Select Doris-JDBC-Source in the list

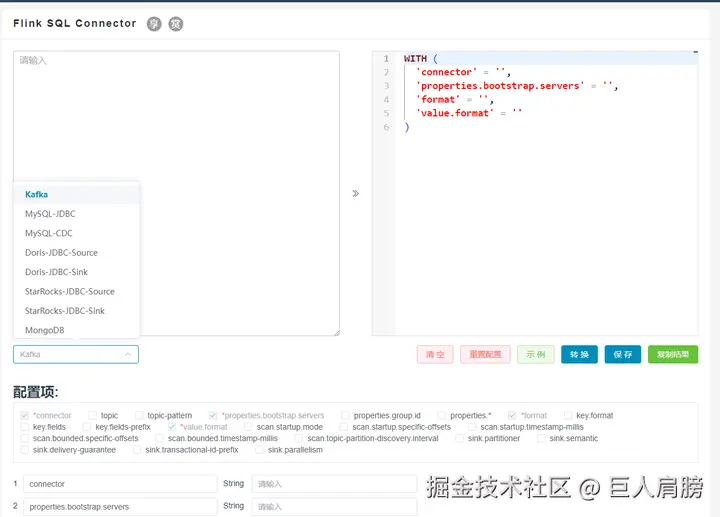(x=76, y=253)
